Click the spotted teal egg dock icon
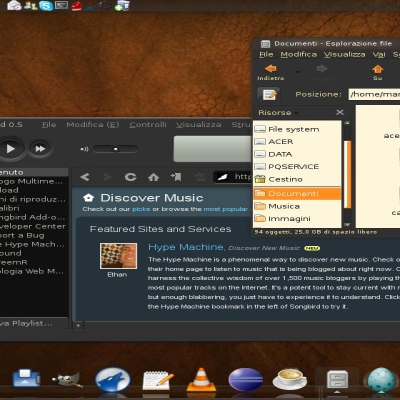 click(381, 380)
